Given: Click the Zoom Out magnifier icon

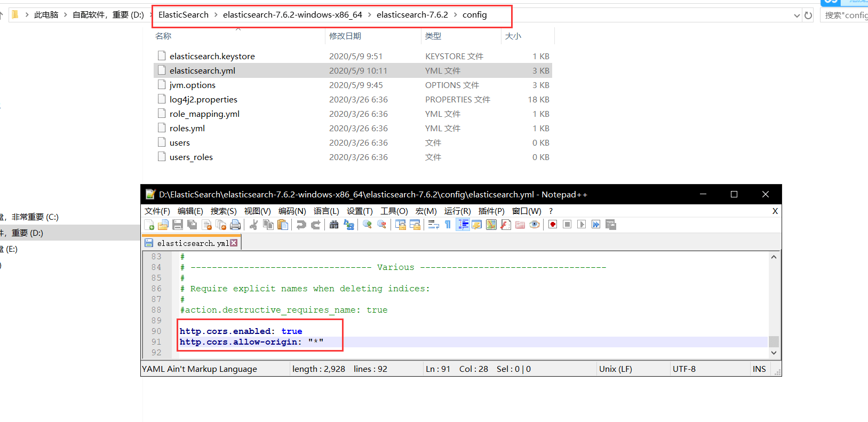Looking at the screenshot, I should [x=381, y=225].
